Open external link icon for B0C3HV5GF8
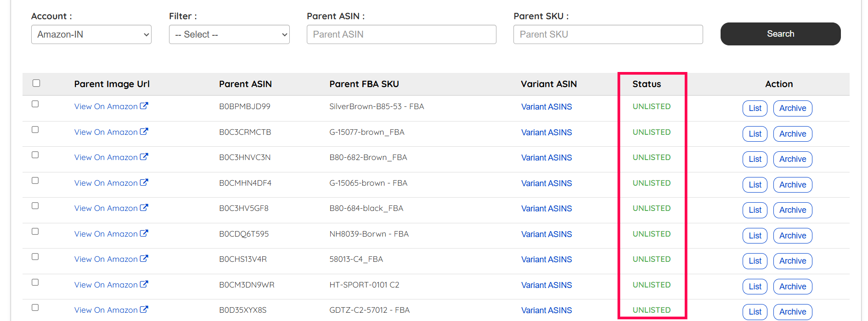 (144, 208)
